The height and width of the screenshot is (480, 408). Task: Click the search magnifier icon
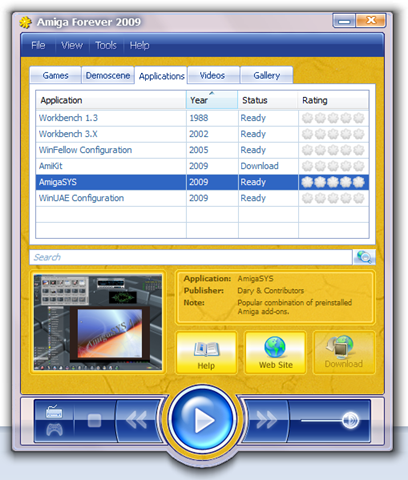coord(364,257)
